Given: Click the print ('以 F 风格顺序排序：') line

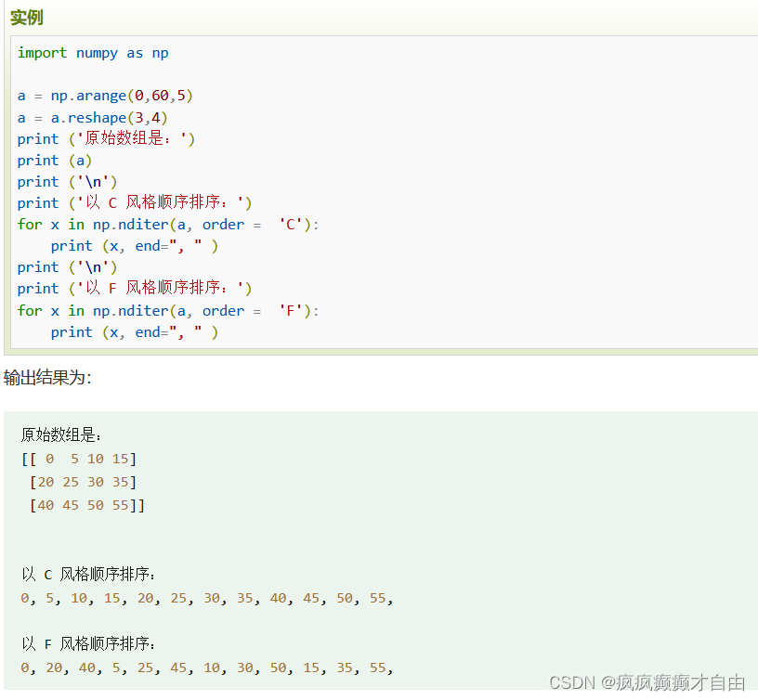Looking at the screenshot, I should tap(135, 288).
